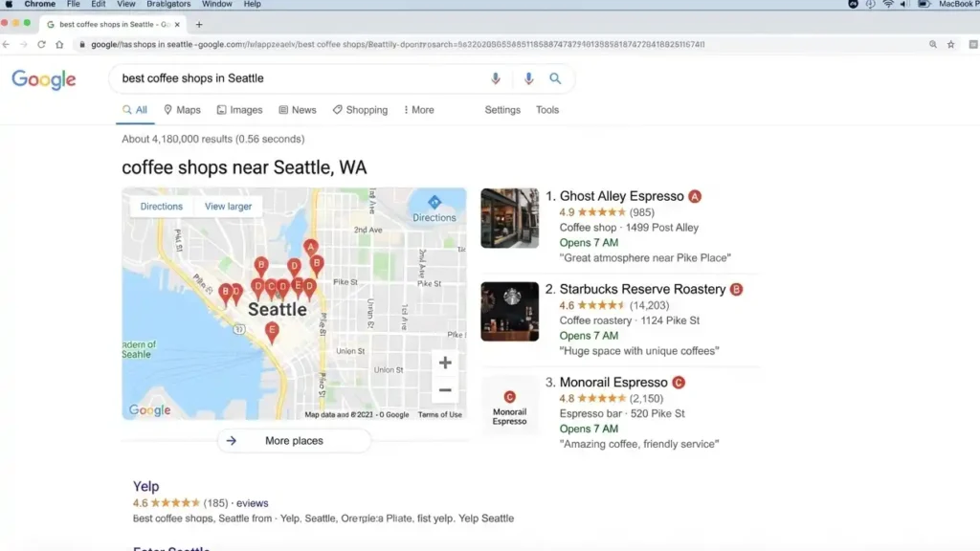Open the Monorail Espresso listing
This screenshot has width=980, height=551.
click(x=613, y=383)
